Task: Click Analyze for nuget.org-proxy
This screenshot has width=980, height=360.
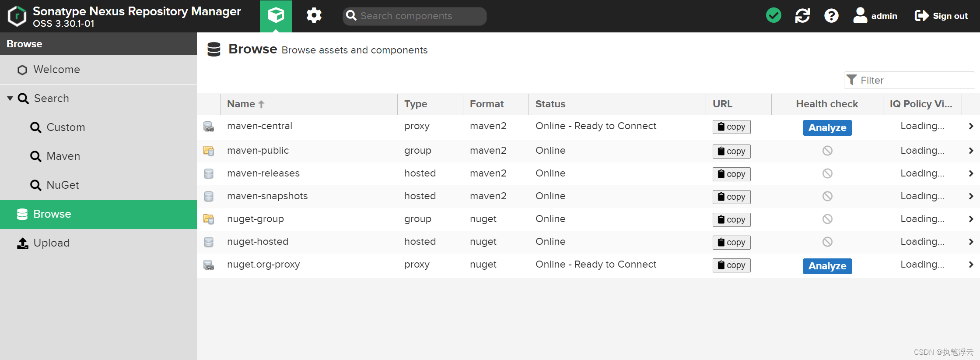Action: pos(827,266)
